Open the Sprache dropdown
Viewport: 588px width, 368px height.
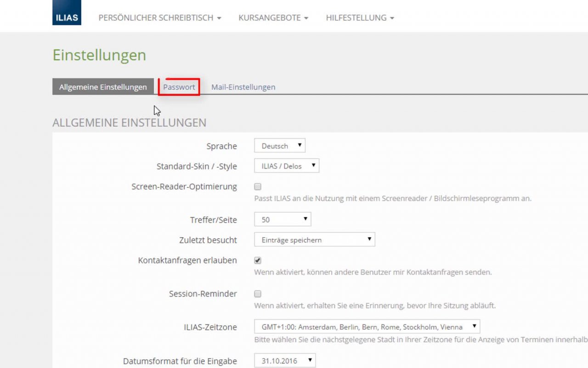pos(280,146)
